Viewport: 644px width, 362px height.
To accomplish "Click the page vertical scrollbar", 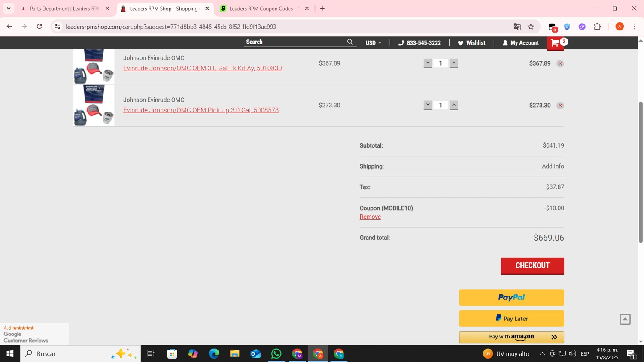I will 641,172.
